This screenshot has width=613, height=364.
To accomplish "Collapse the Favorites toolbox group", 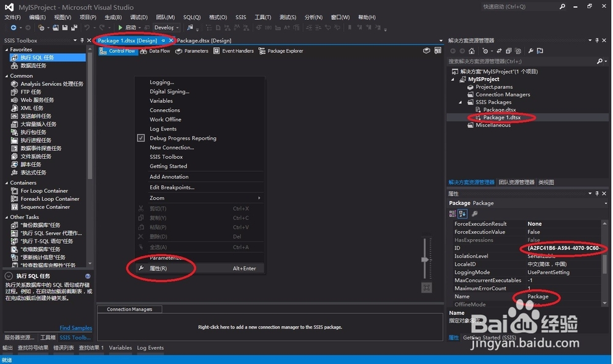I will pos(6,50).
